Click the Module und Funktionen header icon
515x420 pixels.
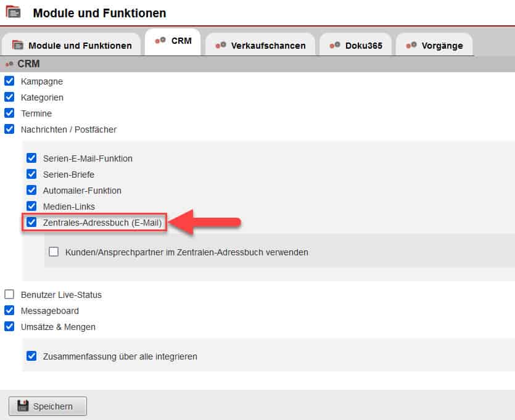tap(13, 12)
